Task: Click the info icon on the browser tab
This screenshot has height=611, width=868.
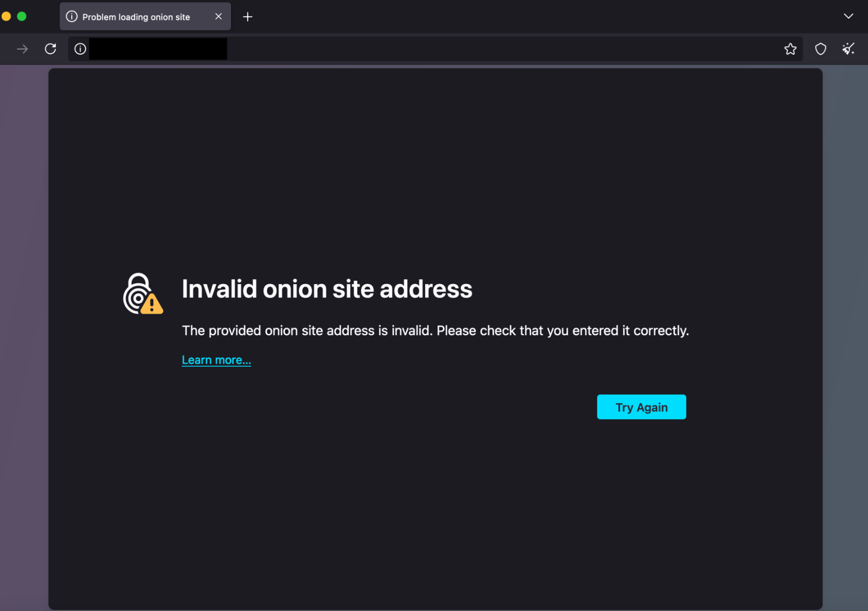Action: (71, 17)
